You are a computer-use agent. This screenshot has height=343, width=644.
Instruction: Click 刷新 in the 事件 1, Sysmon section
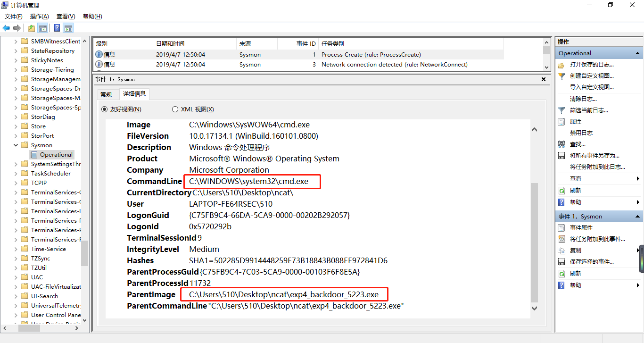pyautogui.click(x=576, y=274)
